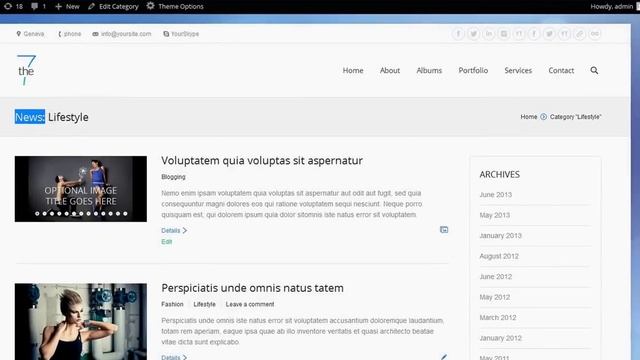This screenshot has width=640, height=360.
Task: Open the June 2012 archive
Action: click(496, 276)
